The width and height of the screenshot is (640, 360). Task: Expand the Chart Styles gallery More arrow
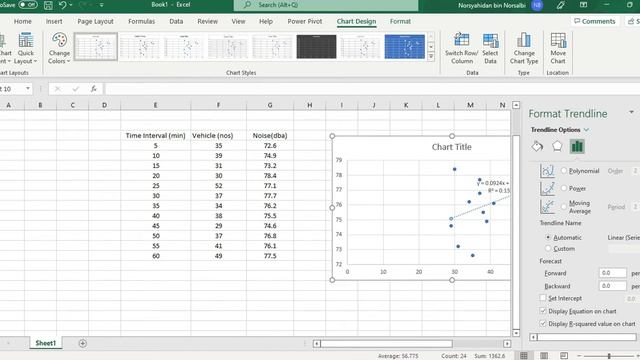pyautogui.click(x=431, y=57)
